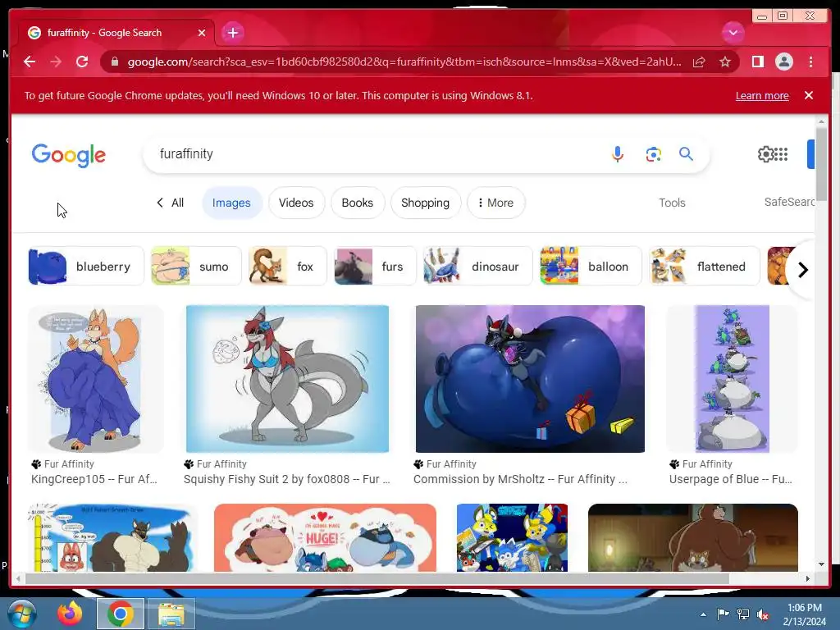The width and height of the screenshot is (840, 630).
Task: Open the Windows Start button
Action: tap(22, 614)
